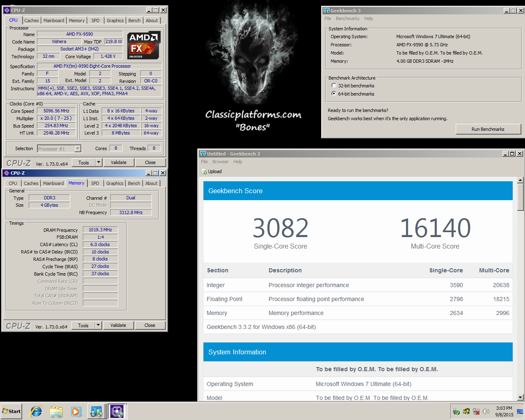Click the Geekbench 3 system info window title icon

pyautogui.click(x=326, y=11)
